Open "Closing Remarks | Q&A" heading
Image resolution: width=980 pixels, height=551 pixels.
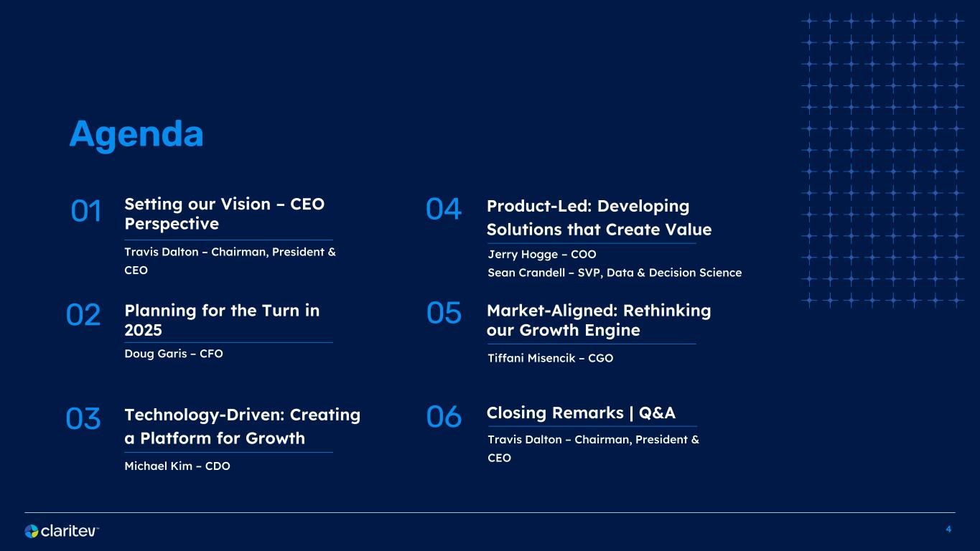click(x=581, y=413)
